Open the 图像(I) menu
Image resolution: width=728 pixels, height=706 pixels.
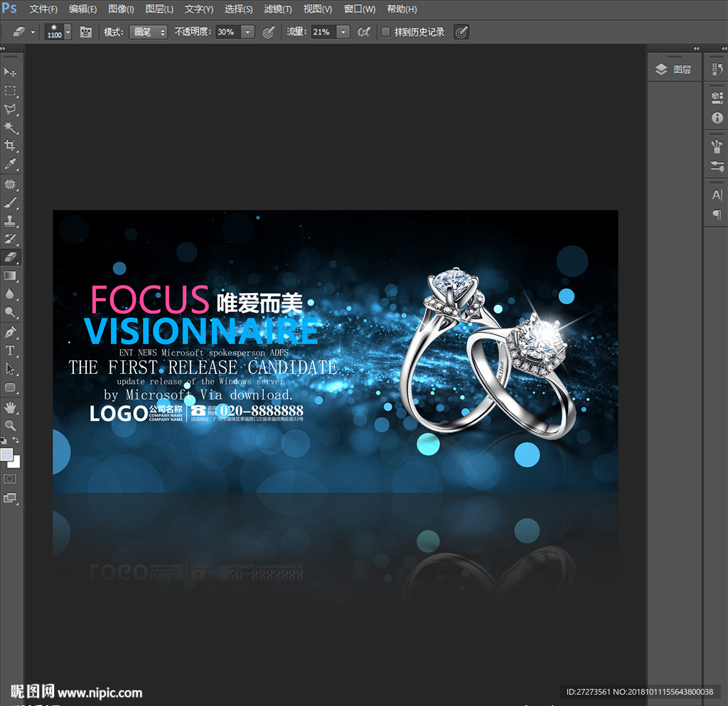tap(121, 9)
